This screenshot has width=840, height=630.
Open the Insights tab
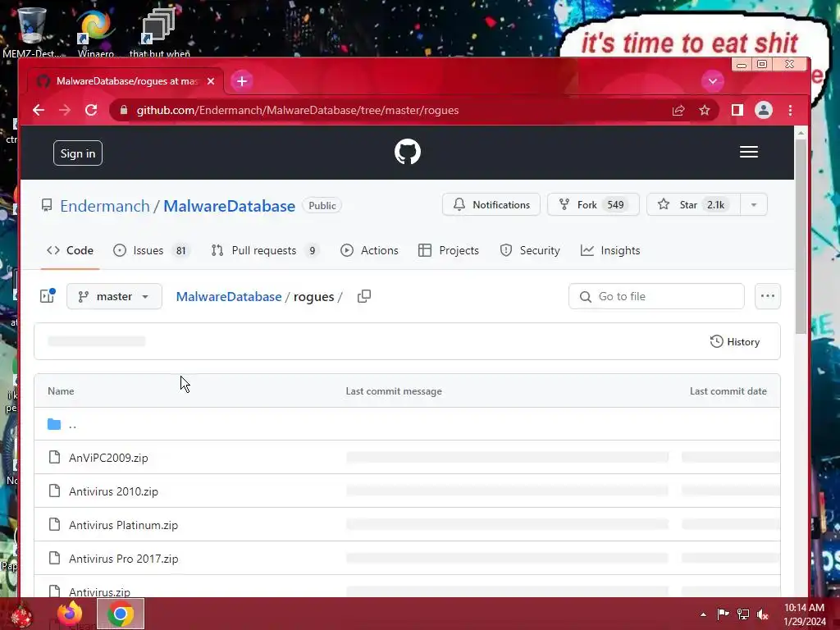coord(610,250)
